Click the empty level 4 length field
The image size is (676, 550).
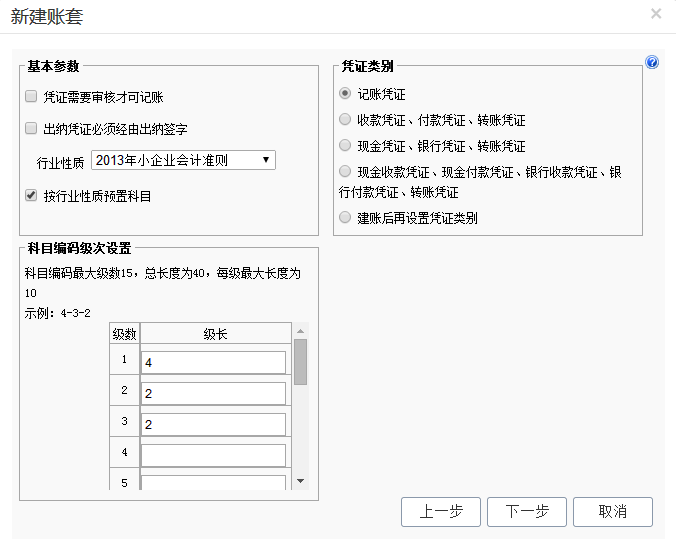[213, 455]
